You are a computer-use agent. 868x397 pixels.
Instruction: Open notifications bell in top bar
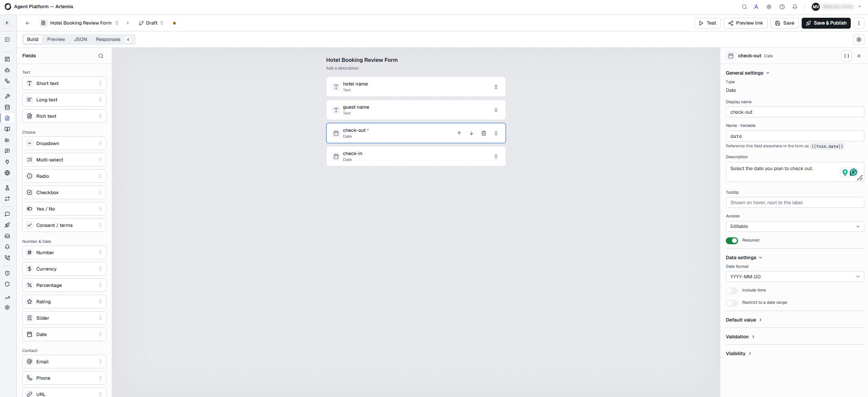[x=795, y=7]
